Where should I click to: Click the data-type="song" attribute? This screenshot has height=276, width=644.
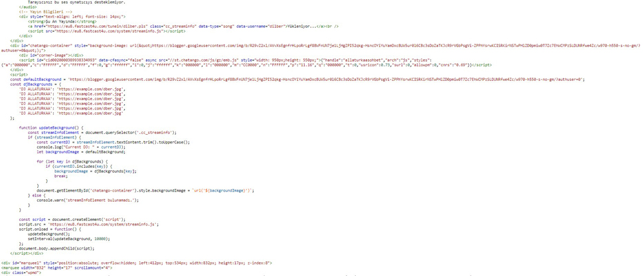pyautogui.click(x=216, y=25)
